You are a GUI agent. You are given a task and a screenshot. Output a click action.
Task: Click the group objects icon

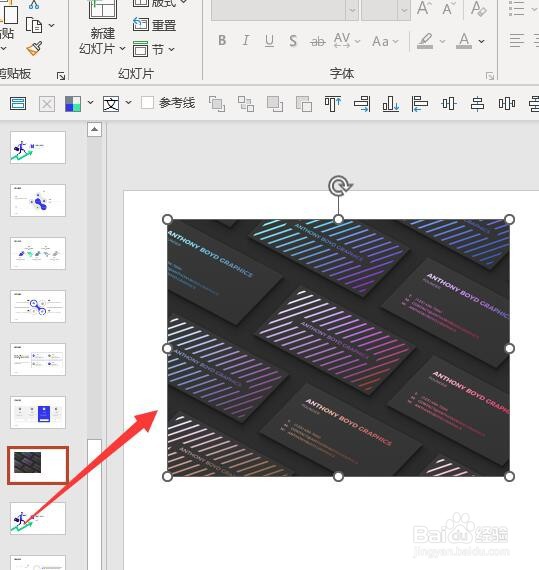pyautogui.click(x=217, y=104)
